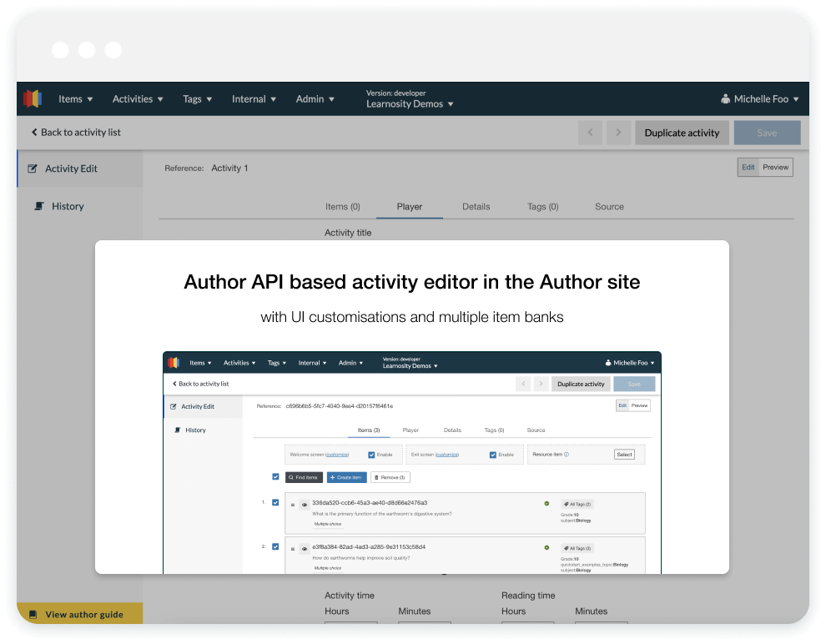Uncheck the Welcome screen Enable checkbox
This screenshot has width=826, height=644.
(371, 455)
